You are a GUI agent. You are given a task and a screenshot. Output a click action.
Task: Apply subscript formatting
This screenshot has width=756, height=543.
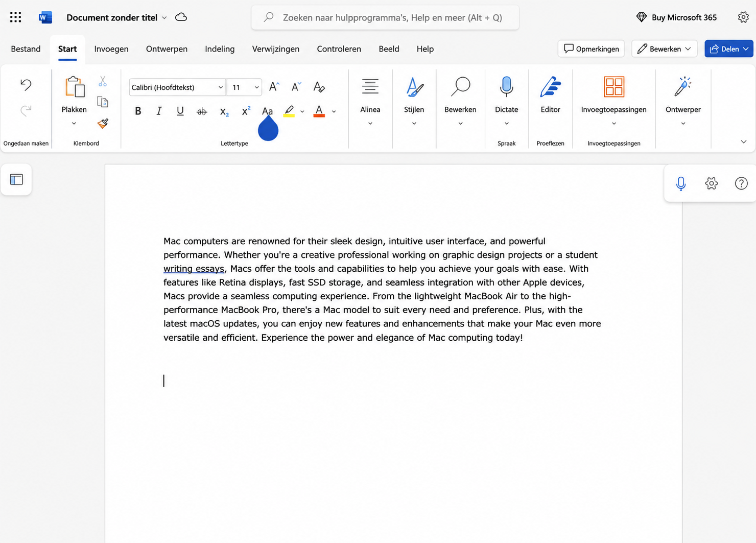tap(224, 111)
